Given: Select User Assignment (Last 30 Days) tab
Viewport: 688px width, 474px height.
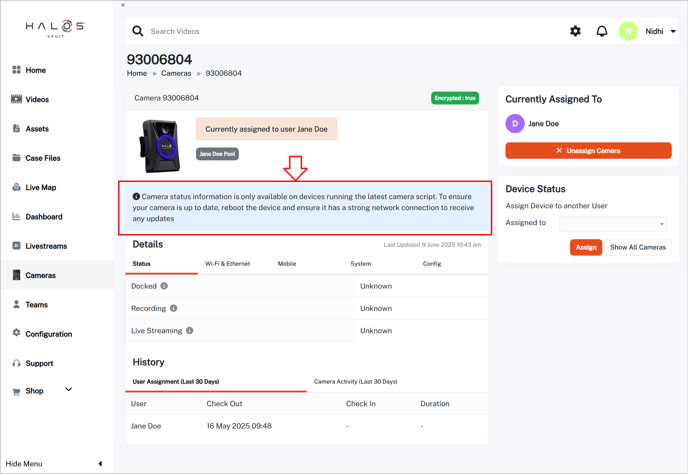Looking at the screenshot, I should pyautogui.click(x=176, y=381).
